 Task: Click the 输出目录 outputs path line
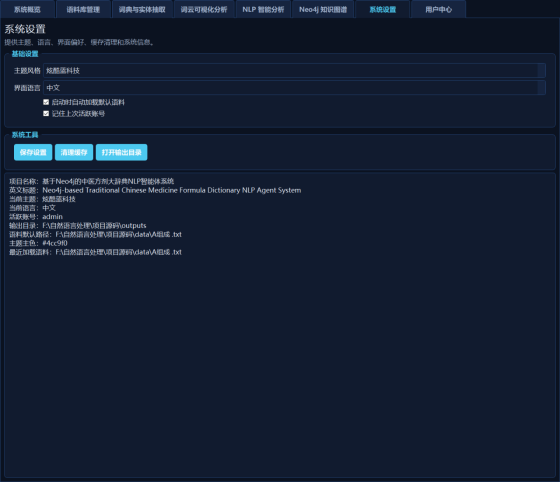pyautogui.click(x=78, y=225)
